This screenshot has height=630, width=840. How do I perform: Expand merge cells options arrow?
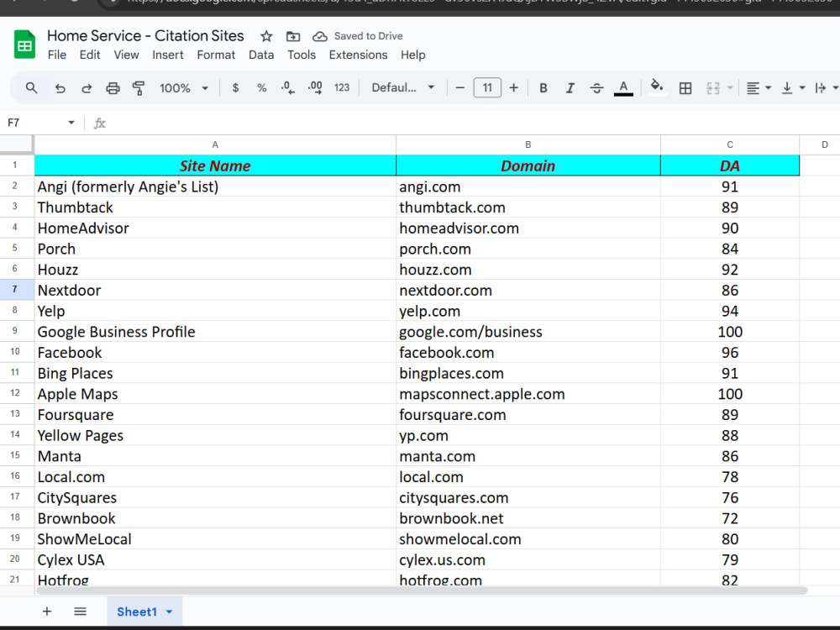730,88
